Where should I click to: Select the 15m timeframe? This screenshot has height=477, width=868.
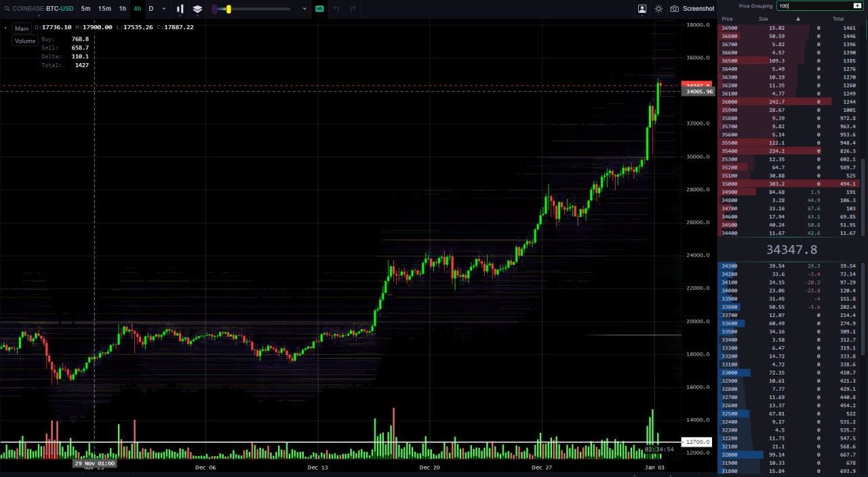[104, 9]
